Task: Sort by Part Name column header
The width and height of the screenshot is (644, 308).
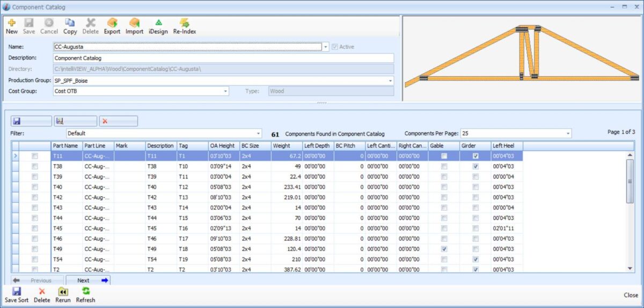Action: click(67, 146)
